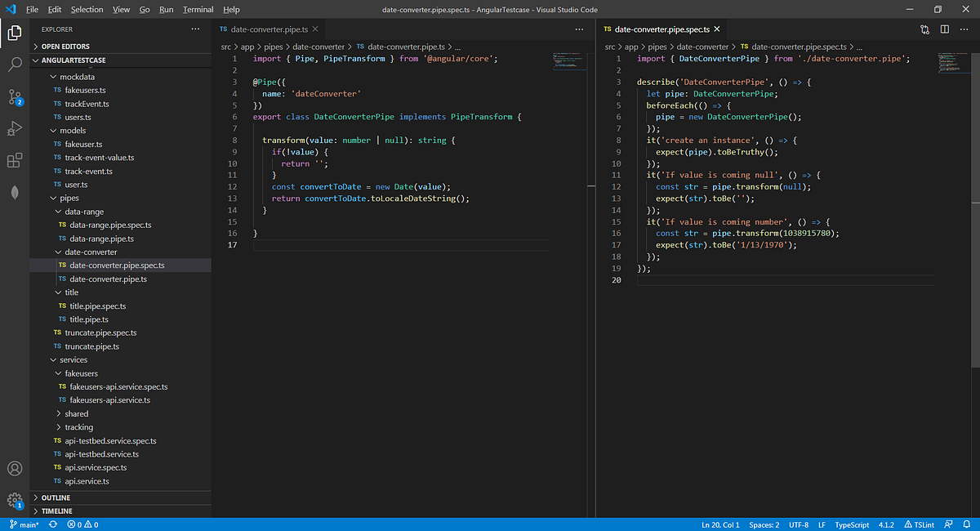980x531 pixels.
Task: Click the synchronize changes icon
Action: coord(53,524)
